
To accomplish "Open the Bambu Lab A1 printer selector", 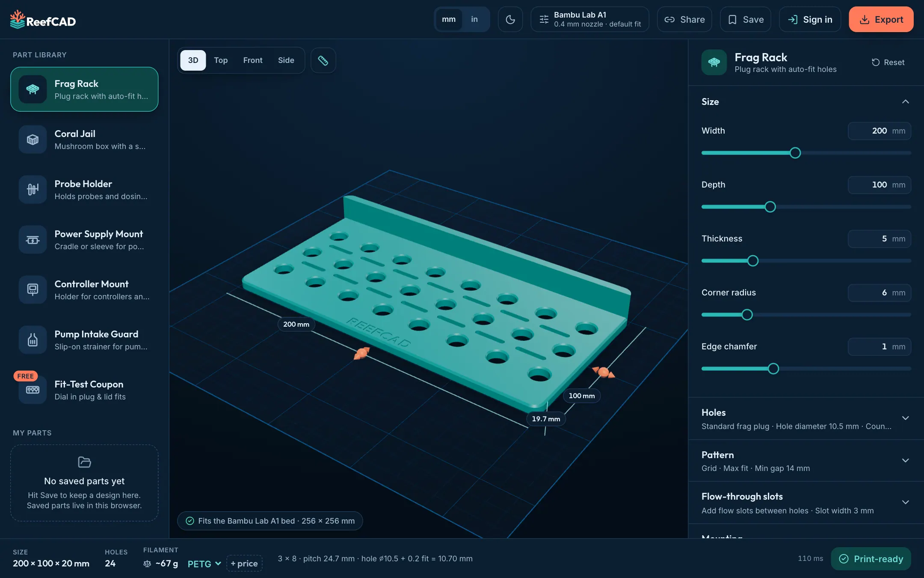I will pyautogui.click(x=590, y=19).
